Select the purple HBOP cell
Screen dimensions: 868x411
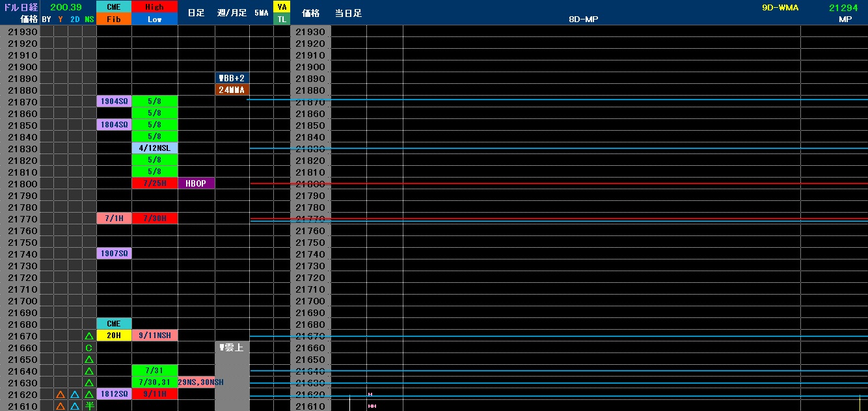tap(196, 184)
